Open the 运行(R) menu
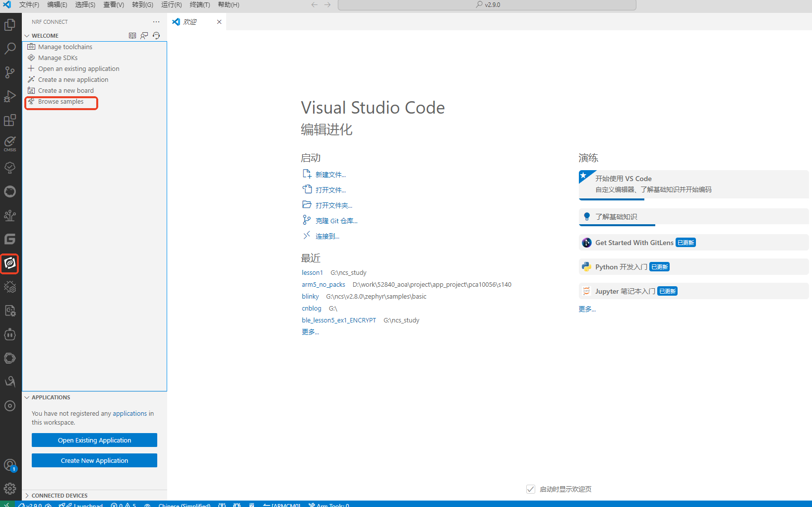 point(172,4)
